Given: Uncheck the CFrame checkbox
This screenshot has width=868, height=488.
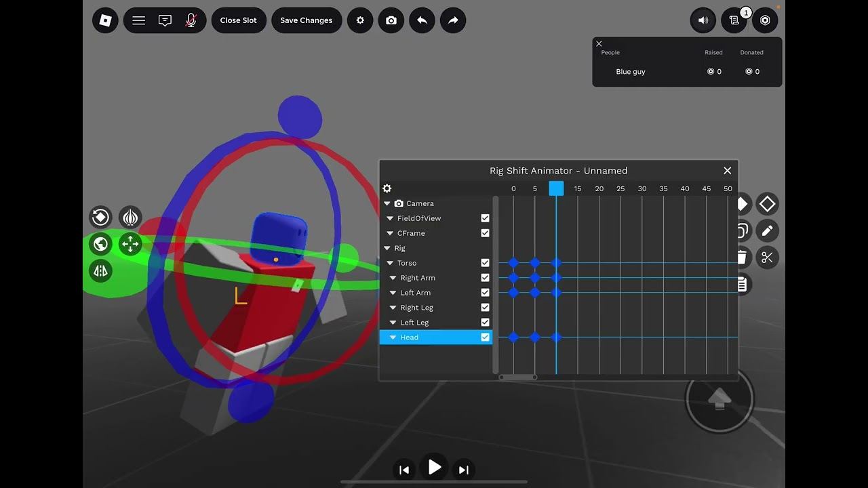Looking at the screenshot, I should [485, 233].
